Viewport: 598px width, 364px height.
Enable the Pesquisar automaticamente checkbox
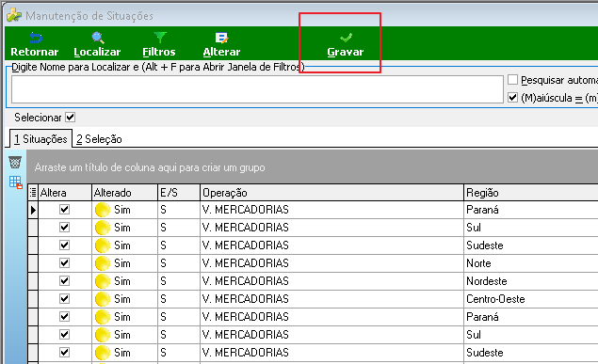click(x=513, y=80)
